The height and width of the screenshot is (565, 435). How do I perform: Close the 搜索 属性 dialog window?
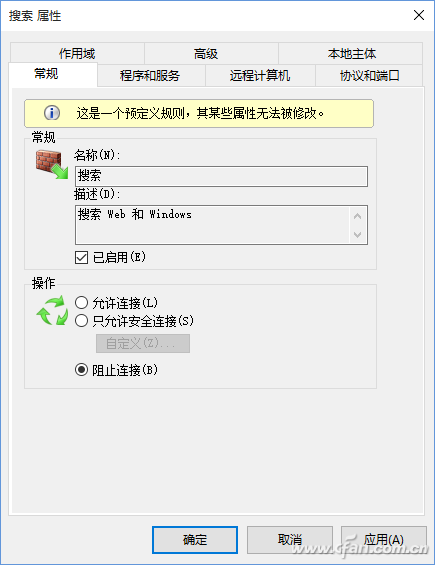(419, 15)
